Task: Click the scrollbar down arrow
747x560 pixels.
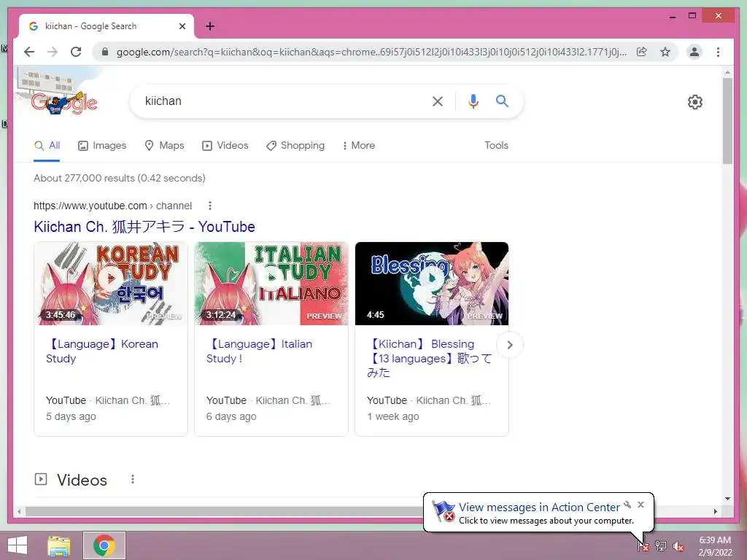Action: (x=727, y=499)
